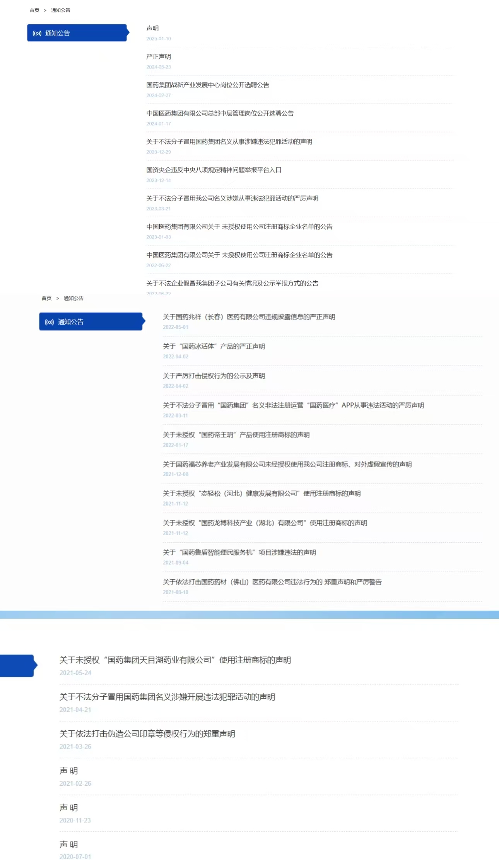
Task: Open the 关于严厉打击侵权行为的公示及声明
Action: coord(214,376)
